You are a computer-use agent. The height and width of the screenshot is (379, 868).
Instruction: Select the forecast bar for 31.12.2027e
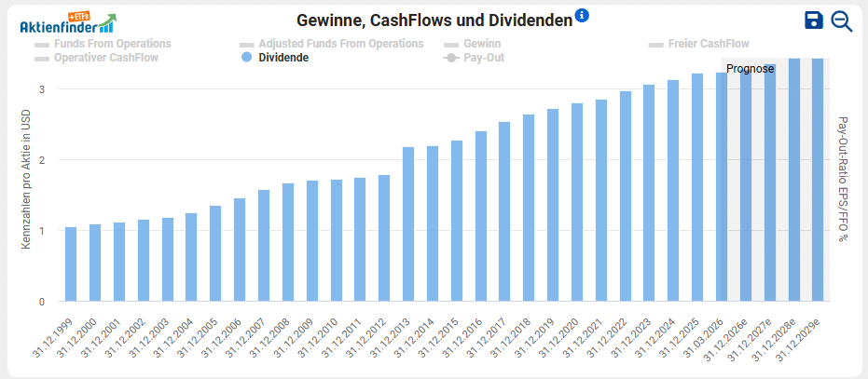tap(769, 183)
